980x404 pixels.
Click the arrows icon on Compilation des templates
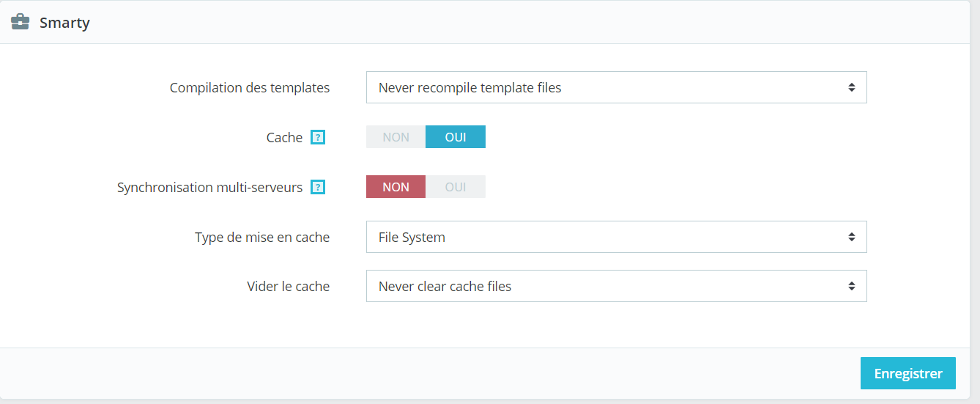(x=852, y=87)
